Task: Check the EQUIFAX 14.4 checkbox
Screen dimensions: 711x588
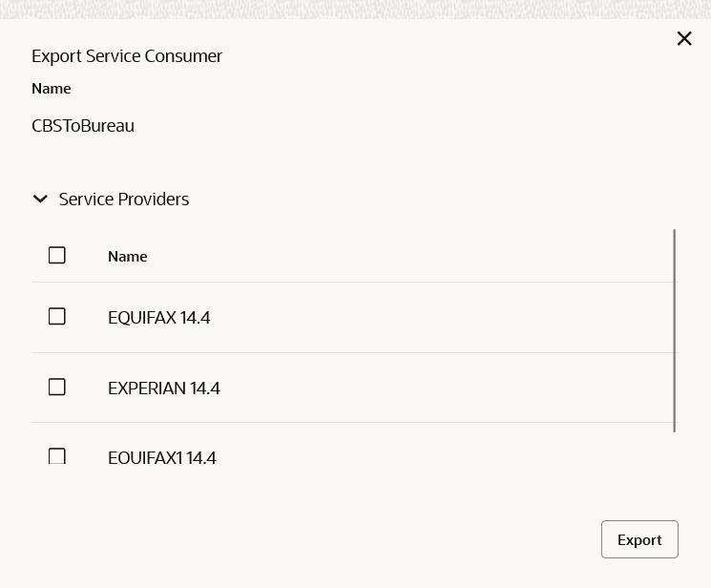Action: click(56, 316)
